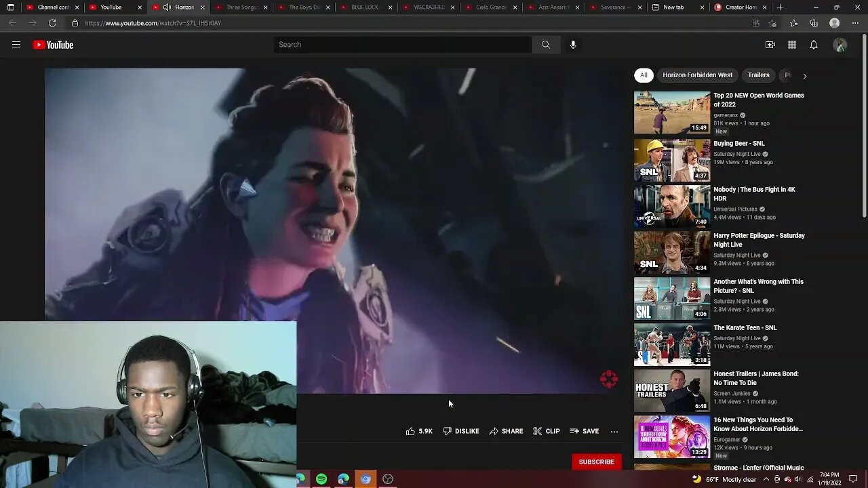Open the YouTube hamburger guide menu
Screen dimensions: 868x488
coord(16,45)
